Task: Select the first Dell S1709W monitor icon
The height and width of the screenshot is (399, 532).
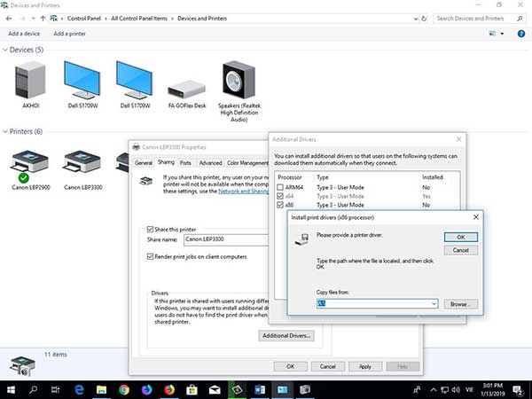Action: [82, 80]
